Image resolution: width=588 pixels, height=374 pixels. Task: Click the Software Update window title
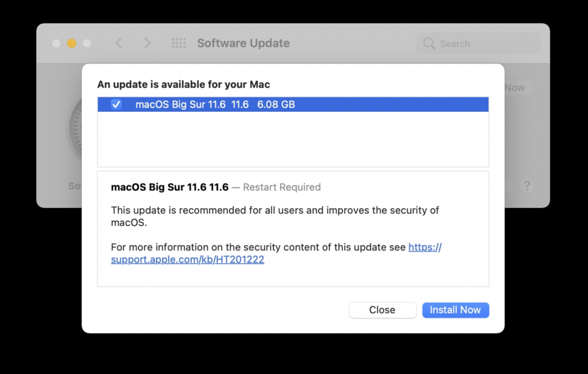point(243,43)
